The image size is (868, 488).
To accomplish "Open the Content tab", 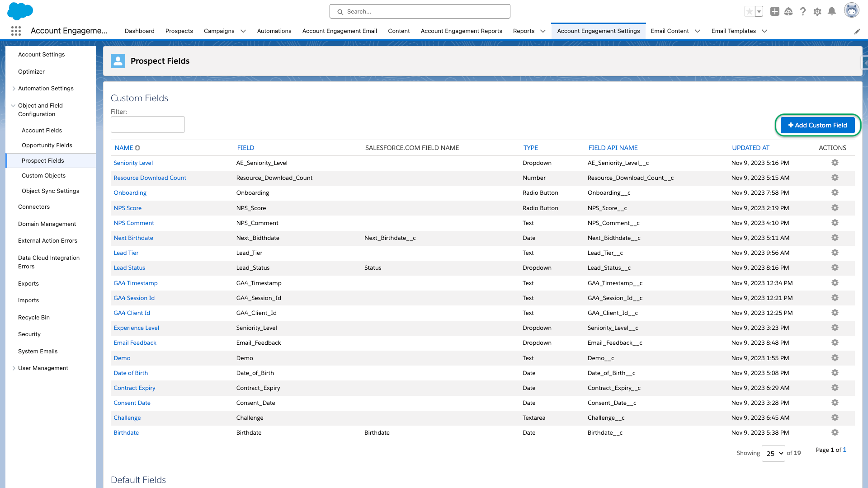I will pos(399,31).
